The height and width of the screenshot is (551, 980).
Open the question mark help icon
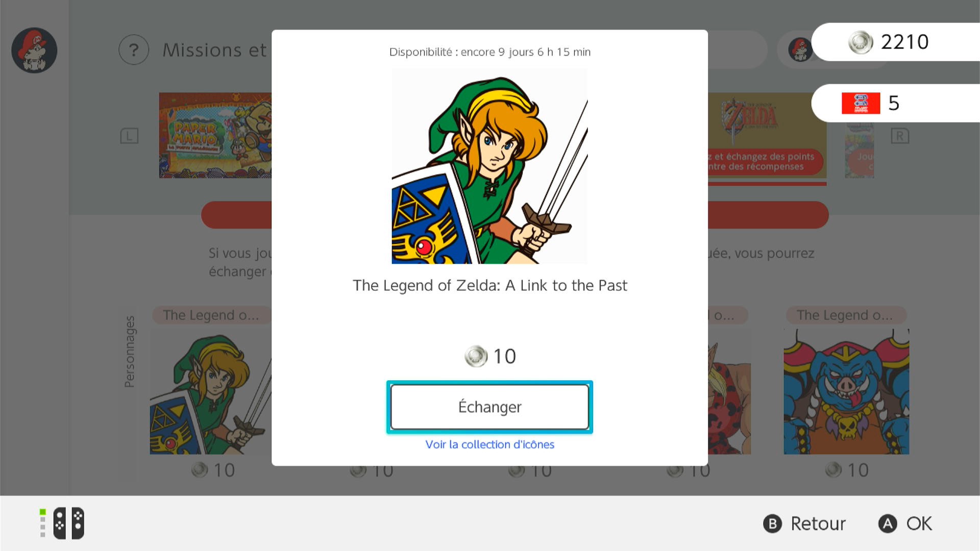pyautogui.click(x=134, y=50)
